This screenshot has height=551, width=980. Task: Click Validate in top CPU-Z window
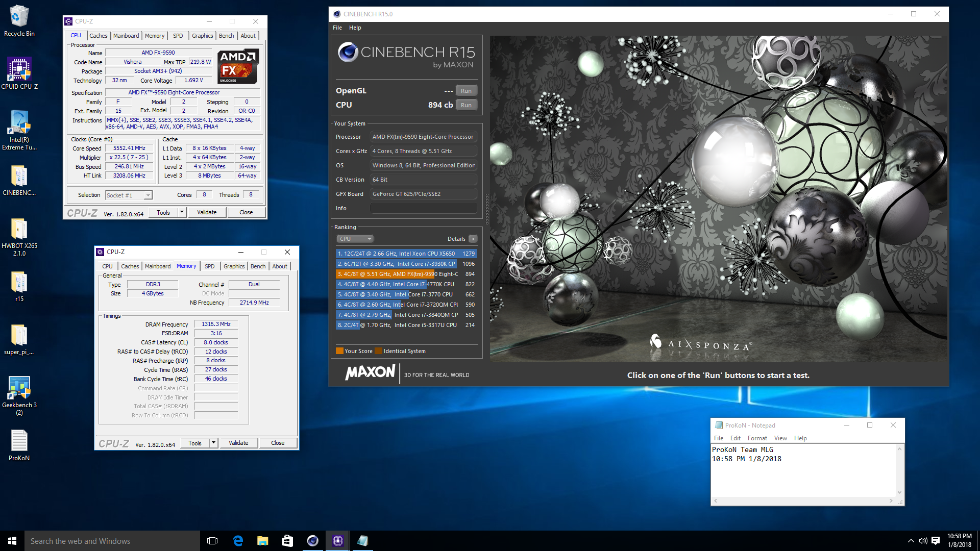coord(207,212)
